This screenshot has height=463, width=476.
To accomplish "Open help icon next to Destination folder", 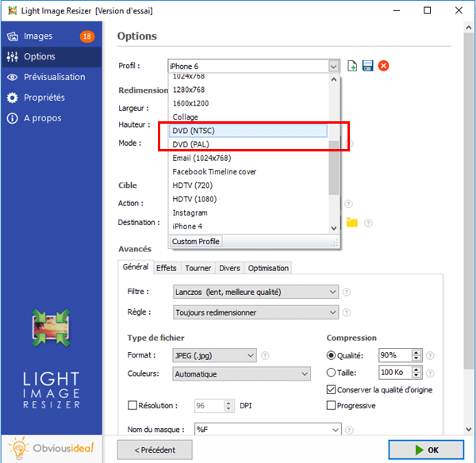I will (x=368, y=223).
